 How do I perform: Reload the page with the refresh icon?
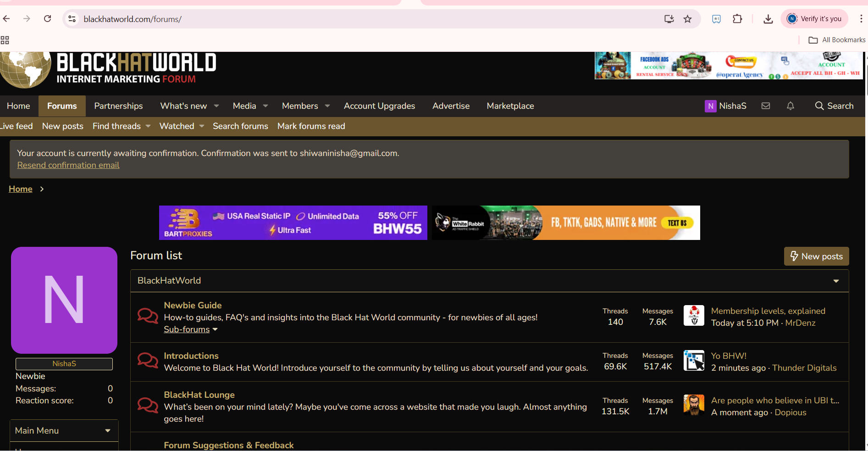[47, 19]
